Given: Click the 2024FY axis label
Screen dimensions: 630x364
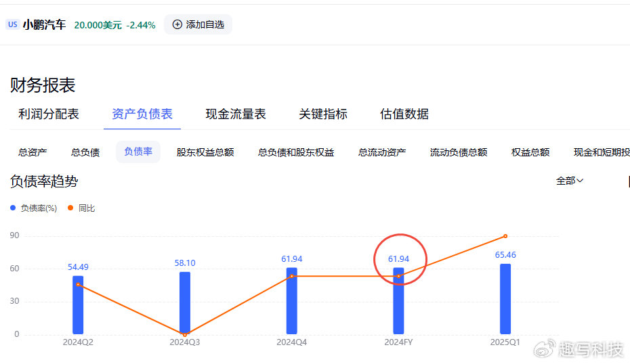Looking at the screenshot, I should [x=398, y=342].
